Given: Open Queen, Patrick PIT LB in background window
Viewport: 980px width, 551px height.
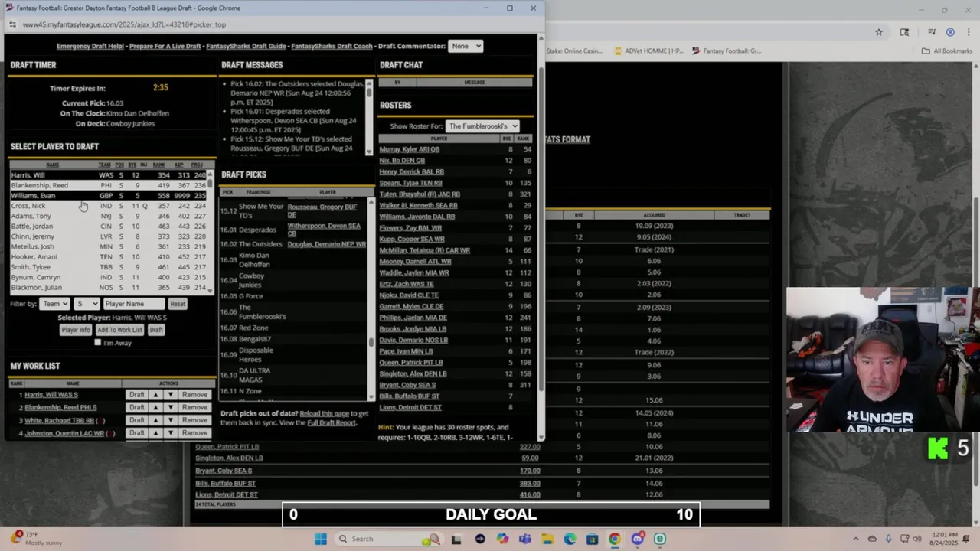Looking at the screenshot, I should (x=227, y=447).
